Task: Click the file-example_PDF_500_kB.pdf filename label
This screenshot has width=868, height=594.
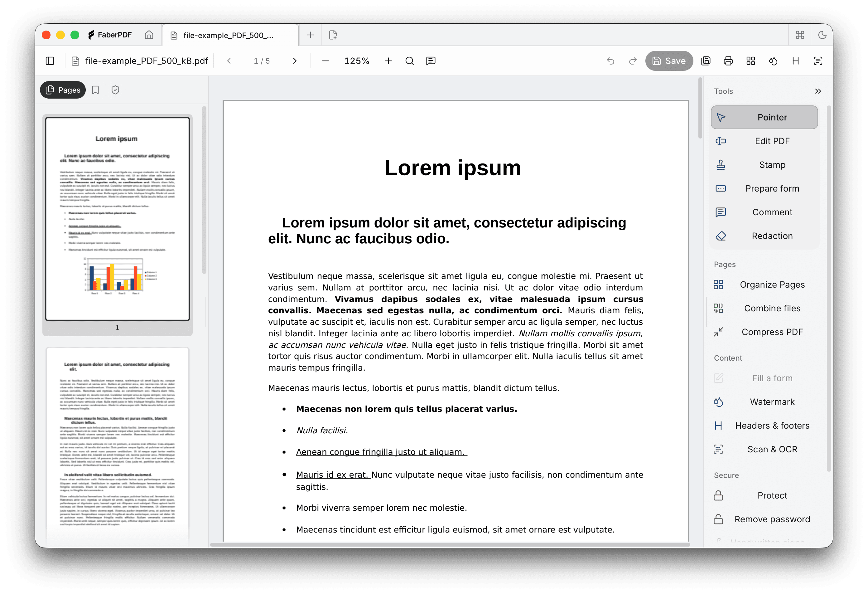Action: [x=147, y=61]
